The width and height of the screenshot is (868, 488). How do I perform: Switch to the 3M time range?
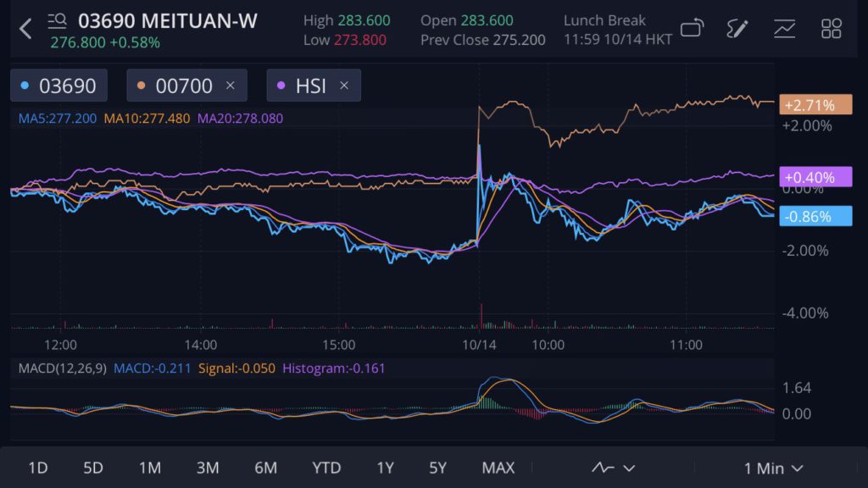click(x=208, y=468)
